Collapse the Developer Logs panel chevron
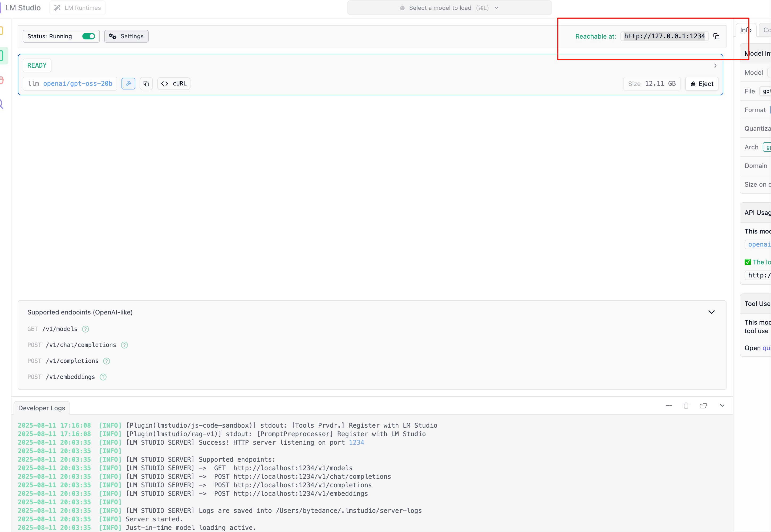 coord(722,406)
